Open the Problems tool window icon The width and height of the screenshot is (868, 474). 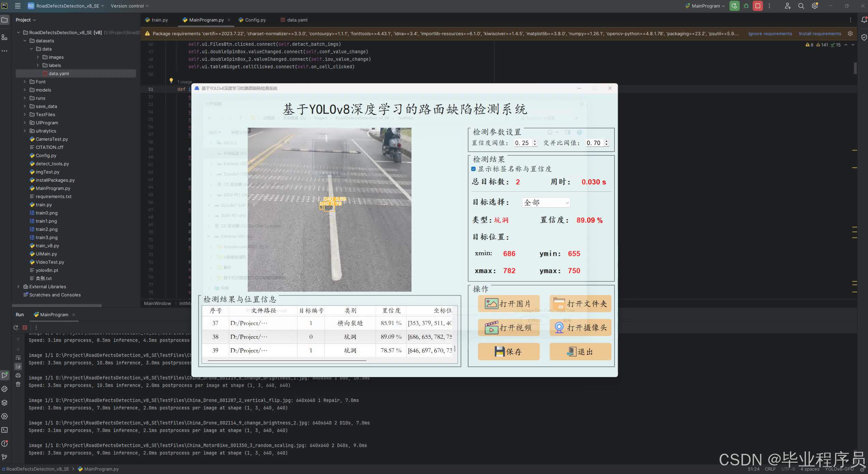tap(4, 444)
